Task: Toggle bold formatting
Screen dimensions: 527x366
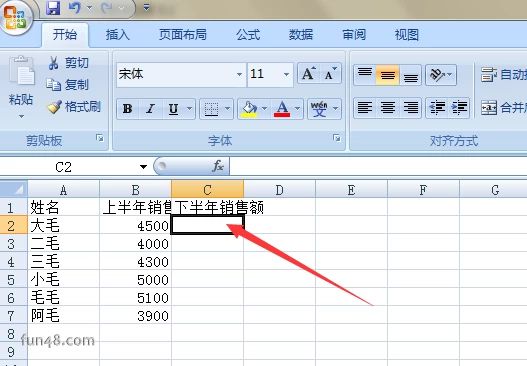Action: (x=128, y=109)
